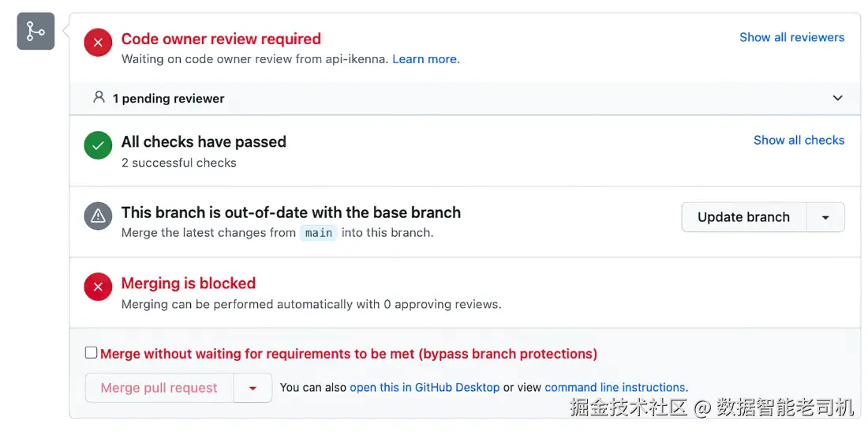Screen dimensions: 868x432
Task: Click the Code owner review required heading
Action: click(x=221, y=39)
